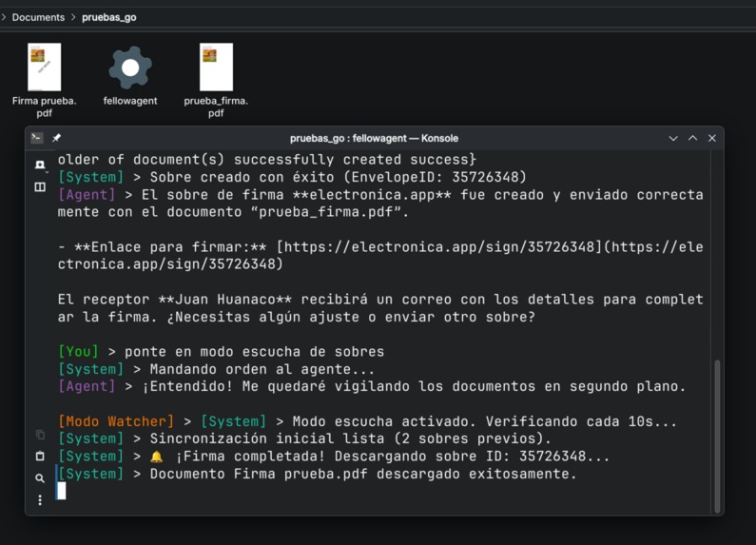Click the breadcrumb chevron before Documents

coord(4,17)
